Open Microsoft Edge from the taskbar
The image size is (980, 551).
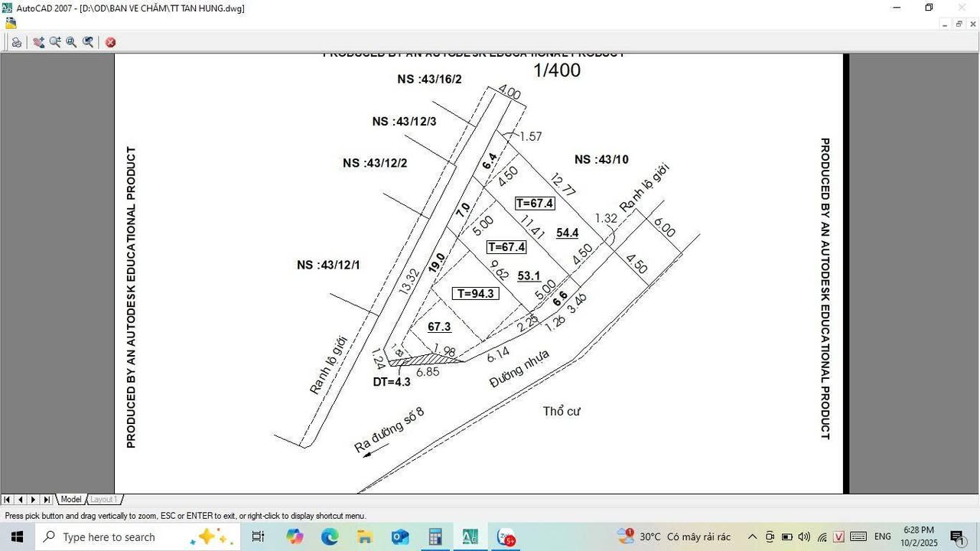[329, 536]
